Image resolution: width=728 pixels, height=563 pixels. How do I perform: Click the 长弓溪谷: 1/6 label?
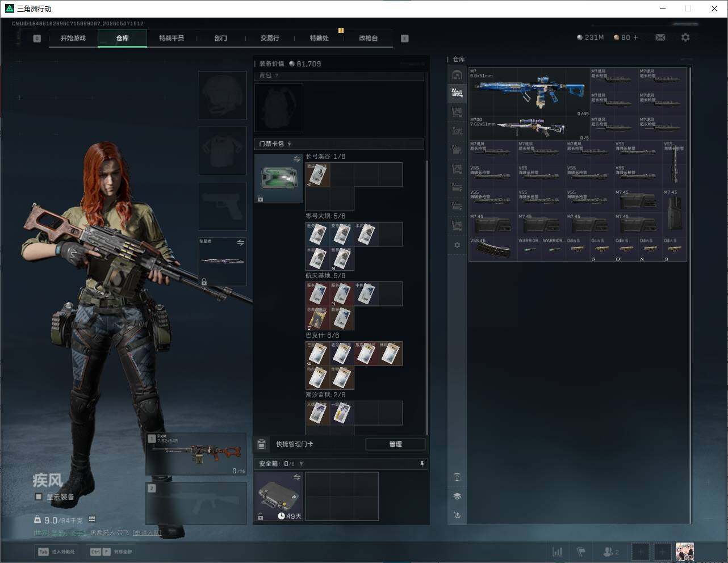coord(325,157)
